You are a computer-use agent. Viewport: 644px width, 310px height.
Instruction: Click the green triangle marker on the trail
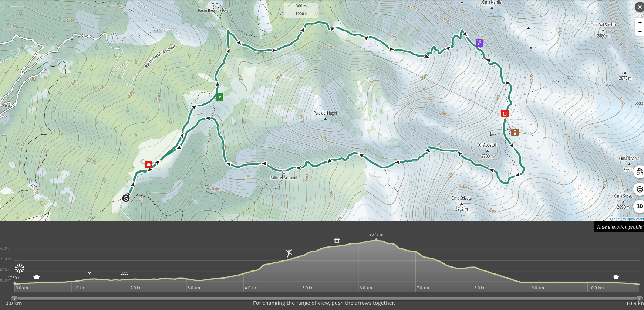click(220, 97)
